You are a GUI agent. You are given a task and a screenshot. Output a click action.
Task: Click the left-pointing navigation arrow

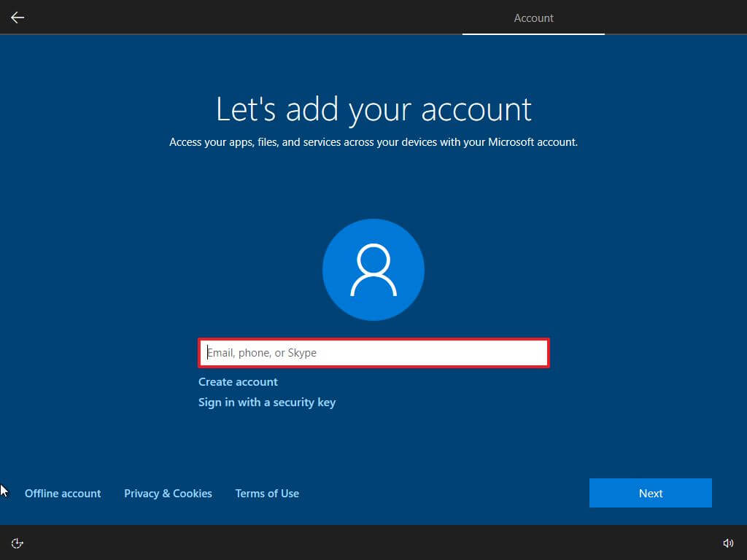17,17
